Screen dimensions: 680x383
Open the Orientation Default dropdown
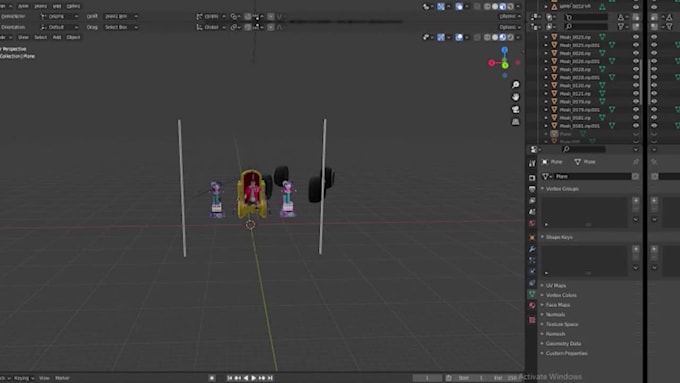point(59,27)
